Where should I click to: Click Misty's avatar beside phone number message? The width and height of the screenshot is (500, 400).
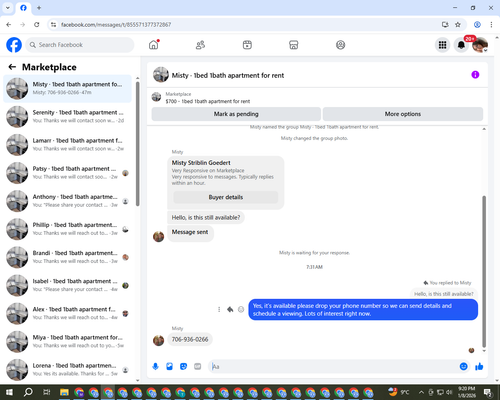(158, 340)
